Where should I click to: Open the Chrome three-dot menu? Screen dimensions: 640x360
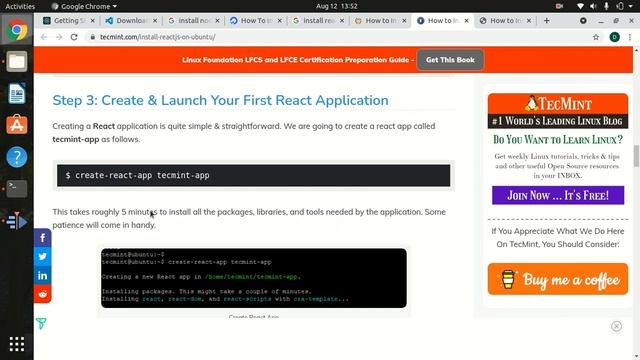pyautogui.click(x=630, y=37)
